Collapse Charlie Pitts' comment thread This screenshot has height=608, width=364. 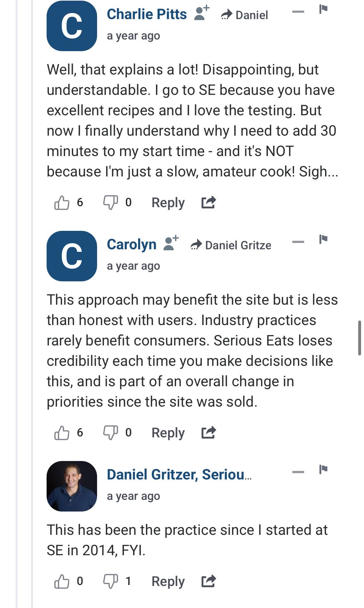coord(298,12)
